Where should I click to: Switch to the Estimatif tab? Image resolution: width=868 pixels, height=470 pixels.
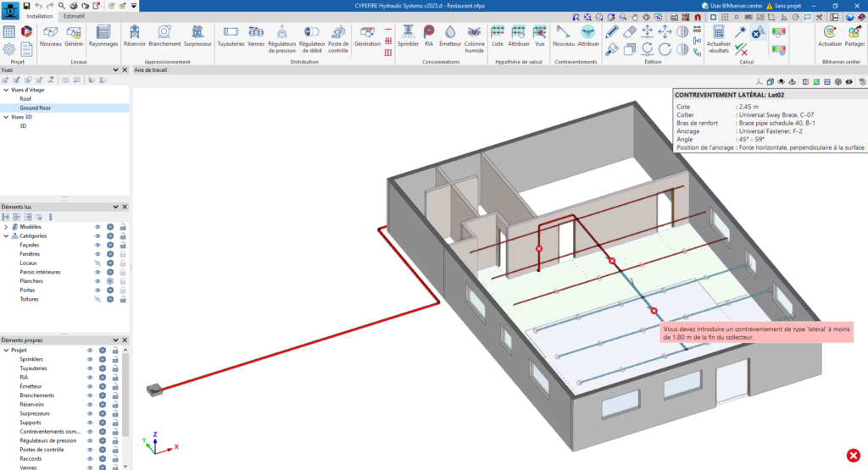coord(74,16)
